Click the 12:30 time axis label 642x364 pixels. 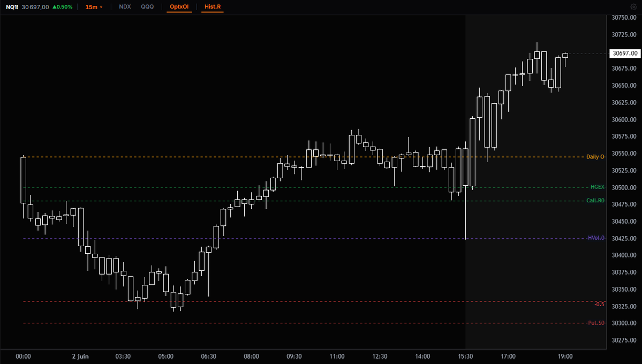pyautogui.click(x=380, y=357)
